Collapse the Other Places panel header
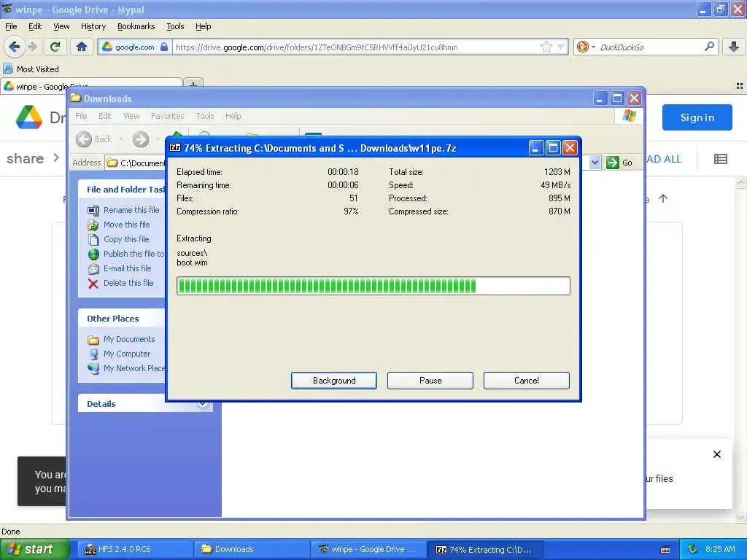 click(122, 318)
